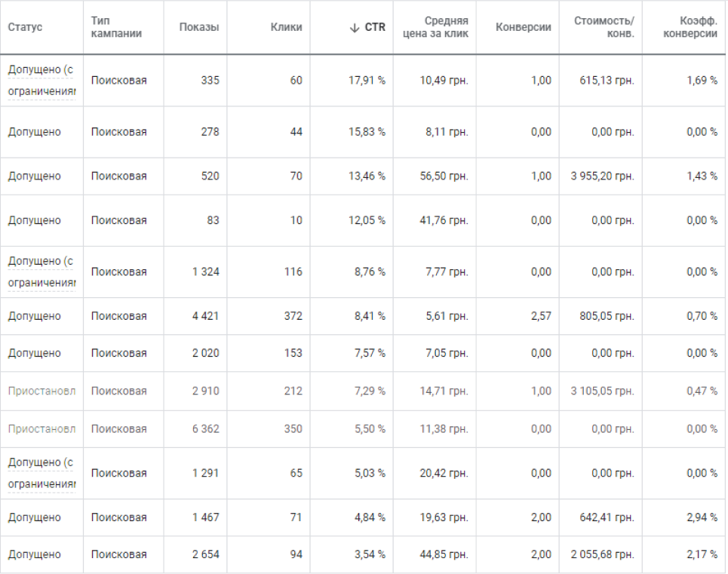Sort by the Показы column header

pos(198,27)
